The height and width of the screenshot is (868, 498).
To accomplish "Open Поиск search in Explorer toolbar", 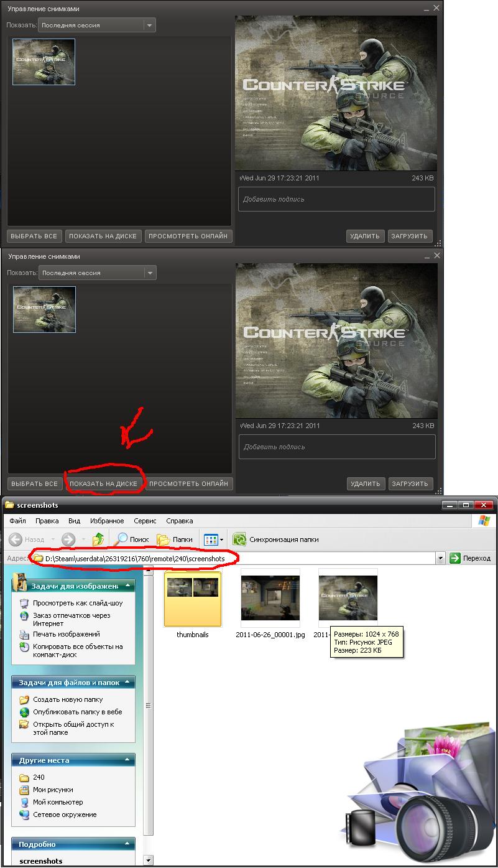I will point(131,539).
